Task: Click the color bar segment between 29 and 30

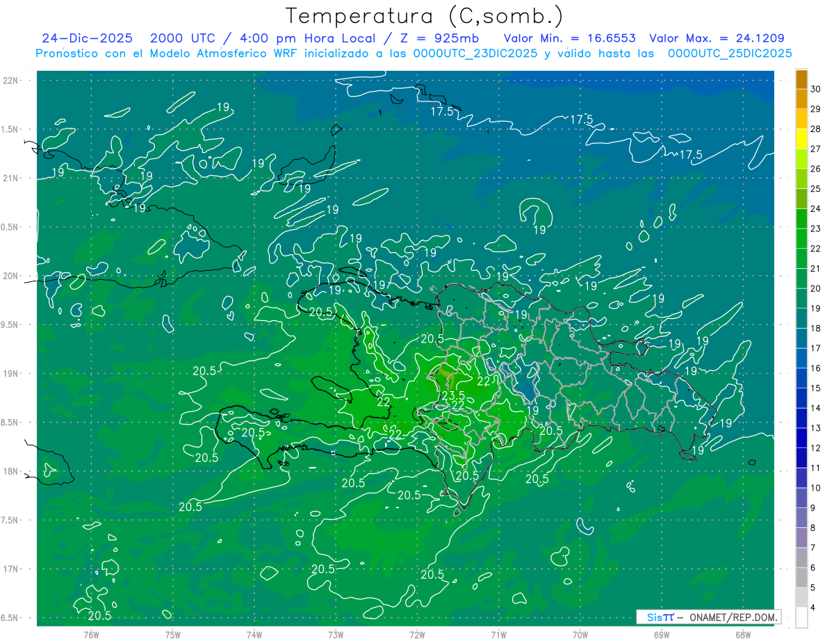Action: 801,99
